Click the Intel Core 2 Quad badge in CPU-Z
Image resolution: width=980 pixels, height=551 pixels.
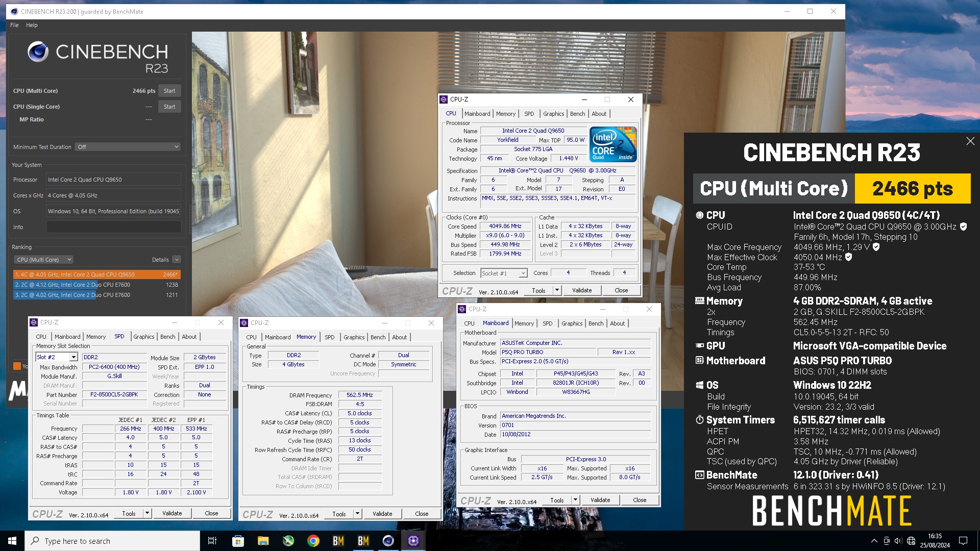(x=614, y=144)
